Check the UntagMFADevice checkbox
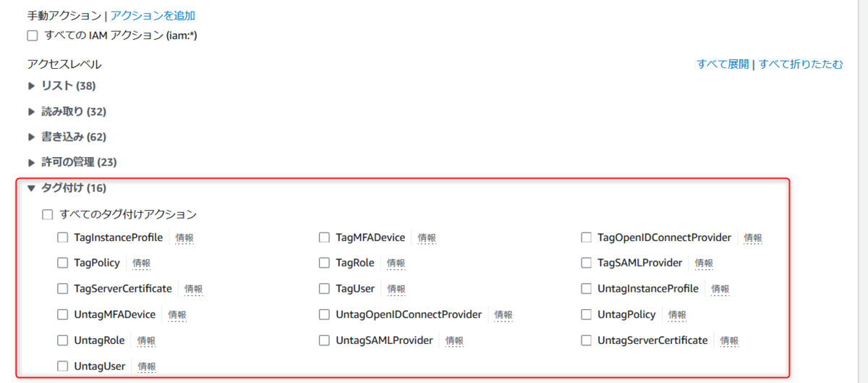Screen dimensions: 868x383 63,315
